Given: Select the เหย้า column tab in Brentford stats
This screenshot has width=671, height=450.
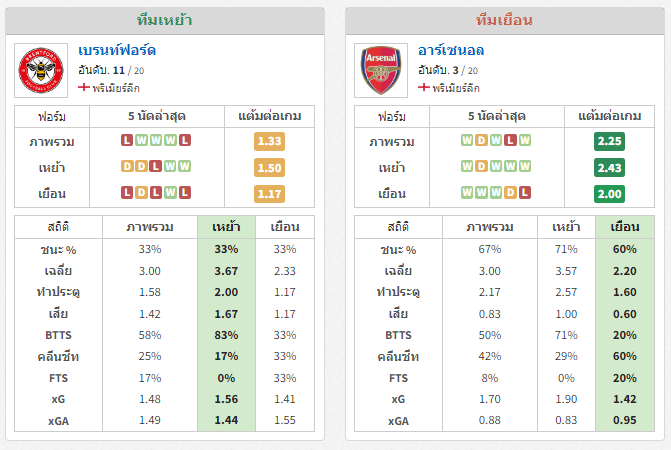Looking at the screenshot, I should pyautogui.click(x=226, y=227).
